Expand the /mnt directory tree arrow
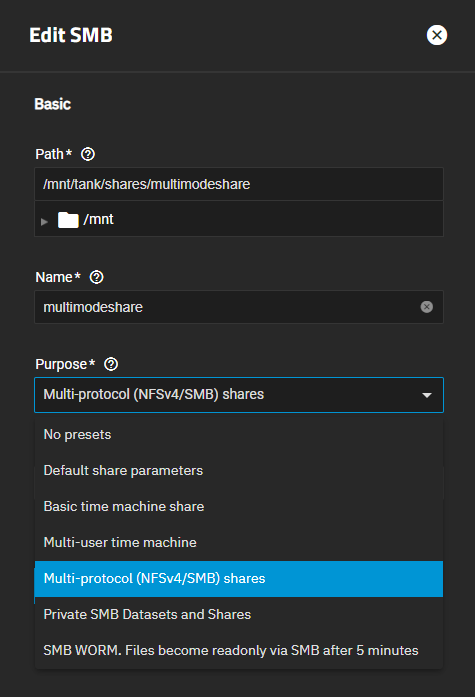475x697 pixels. tap(44, 221)
